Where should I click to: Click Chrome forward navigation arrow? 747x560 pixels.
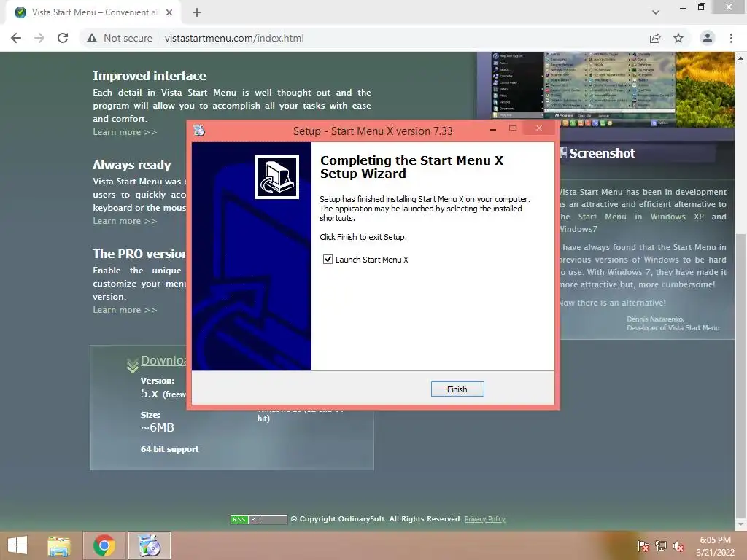(39, 38)
